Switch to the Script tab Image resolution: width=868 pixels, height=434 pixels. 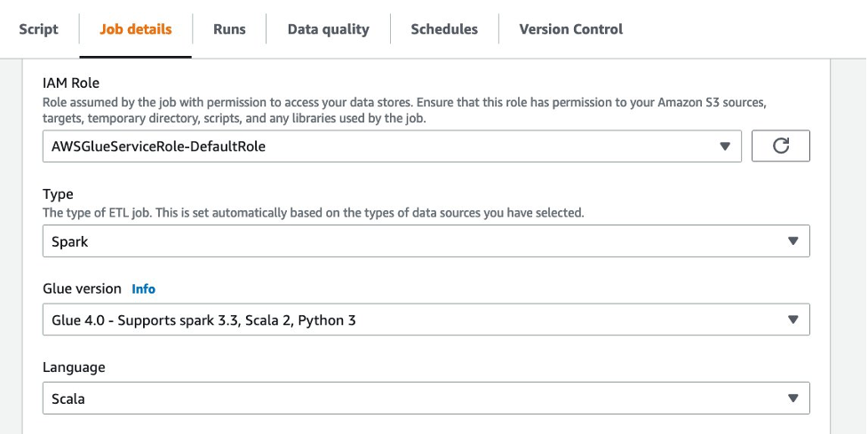tap(38, 29)
